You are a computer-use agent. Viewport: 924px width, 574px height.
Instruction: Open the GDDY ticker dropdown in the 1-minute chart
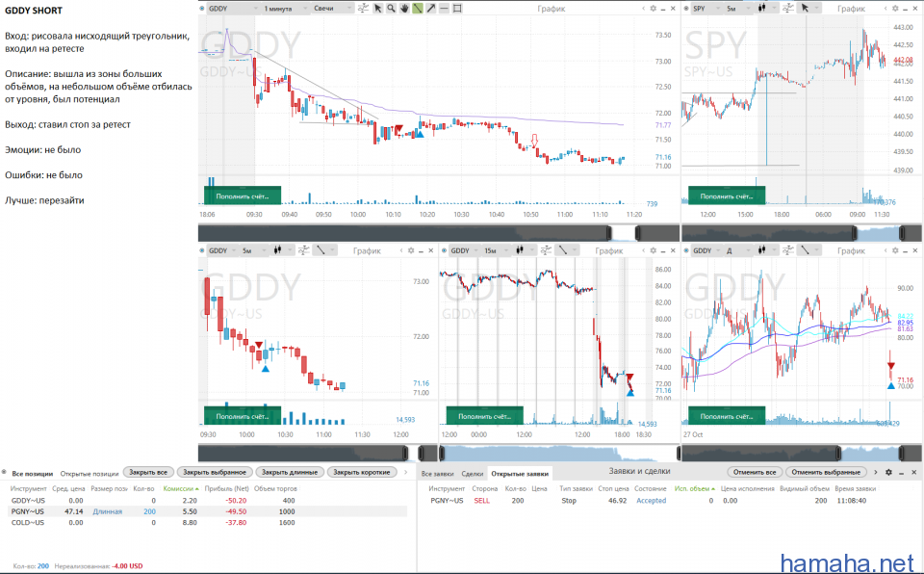[x=233, y=9]
